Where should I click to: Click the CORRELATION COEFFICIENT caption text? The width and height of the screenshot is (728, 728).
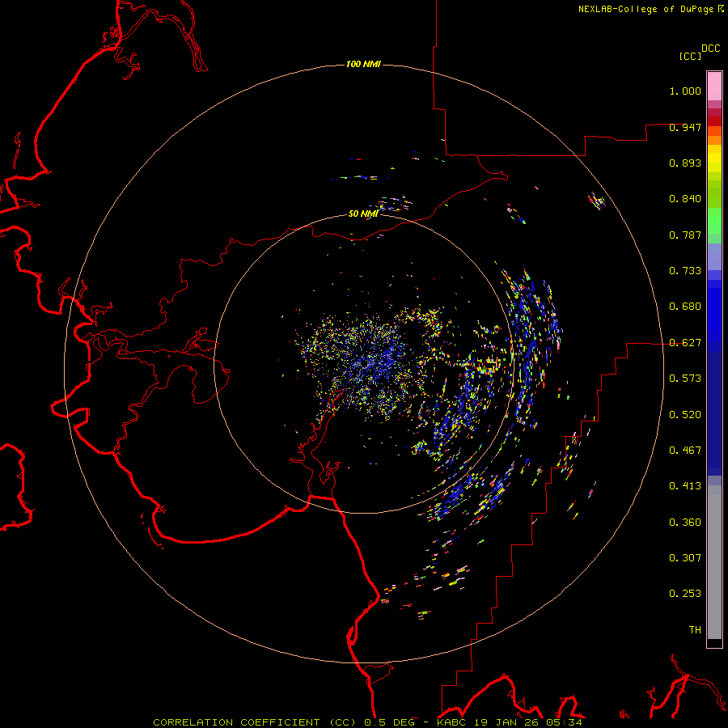236,722
